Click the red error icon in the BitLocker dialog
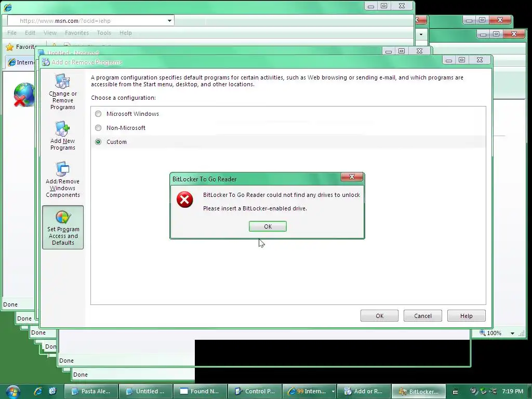Screen dimensions: 532x399 coord(184,199)
